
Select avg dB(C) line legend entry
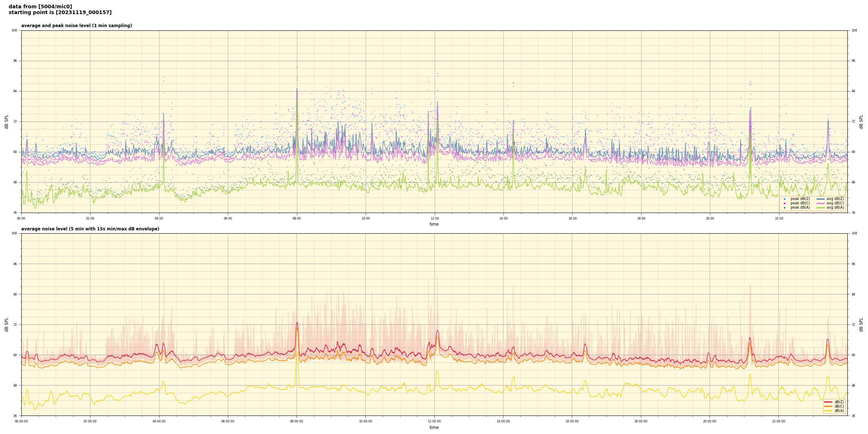click(x=821, y=203)
